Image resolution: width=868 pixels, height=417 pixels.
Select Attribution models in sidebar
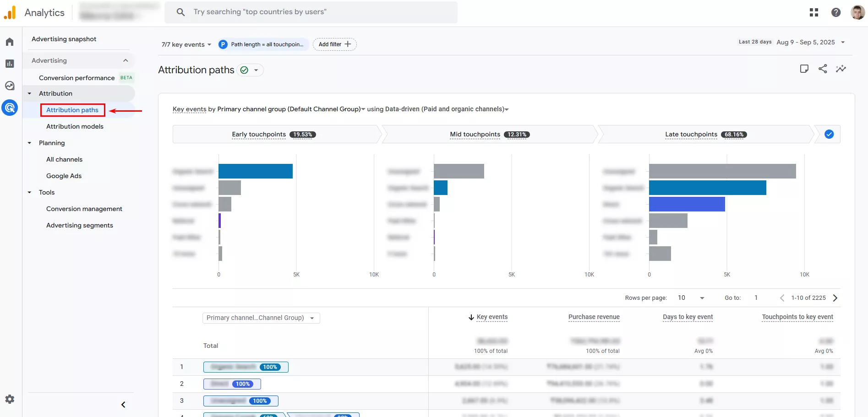tap(75, 126)
